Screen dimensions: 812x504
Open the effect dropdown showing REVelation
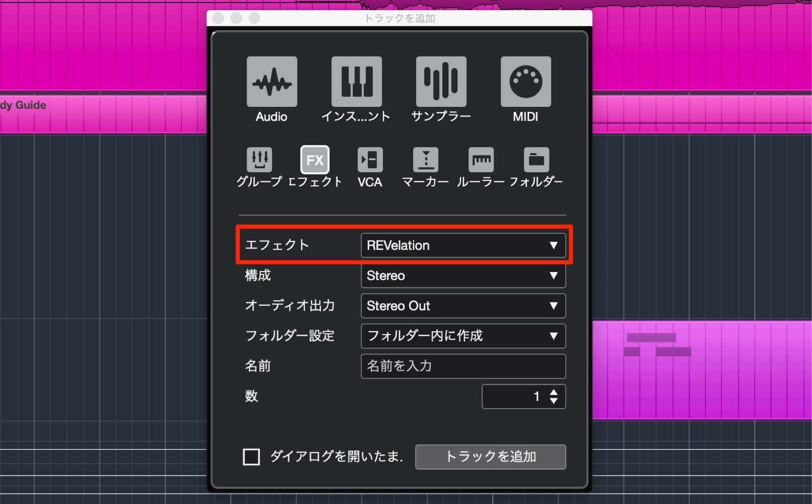point(463,245)
